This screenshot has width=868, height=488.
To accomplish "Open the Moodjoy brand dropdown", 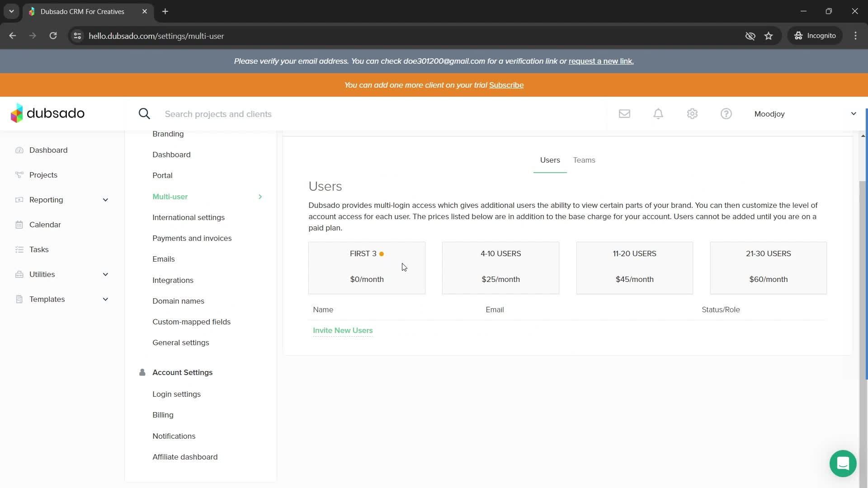I will (805, 114).
